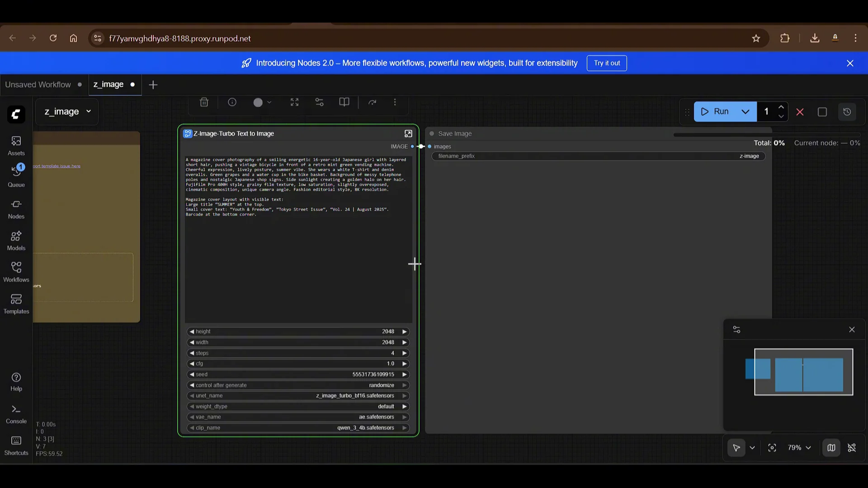Close the Save Image node minimap overlay
The height and width of the screenshot is (488, 868).
[x=852, y=329]
